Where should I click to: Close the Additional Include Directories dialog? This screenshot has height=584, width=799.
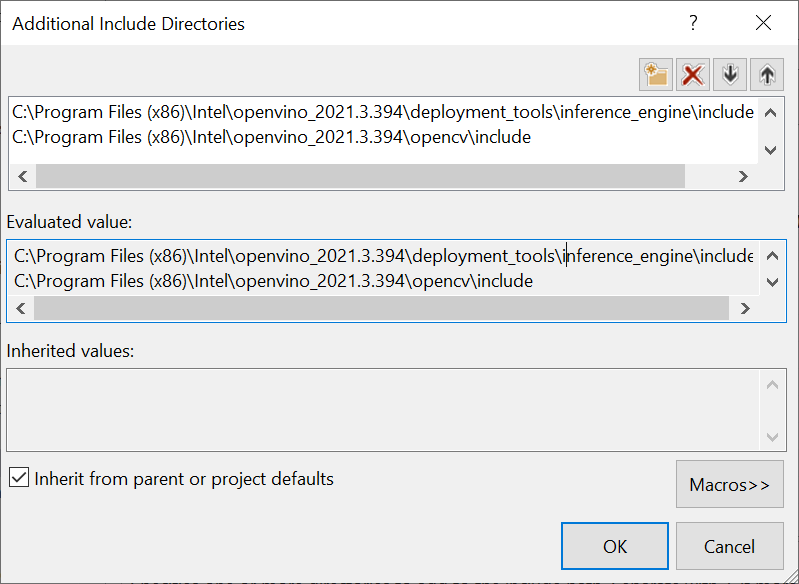click(763, 23)
